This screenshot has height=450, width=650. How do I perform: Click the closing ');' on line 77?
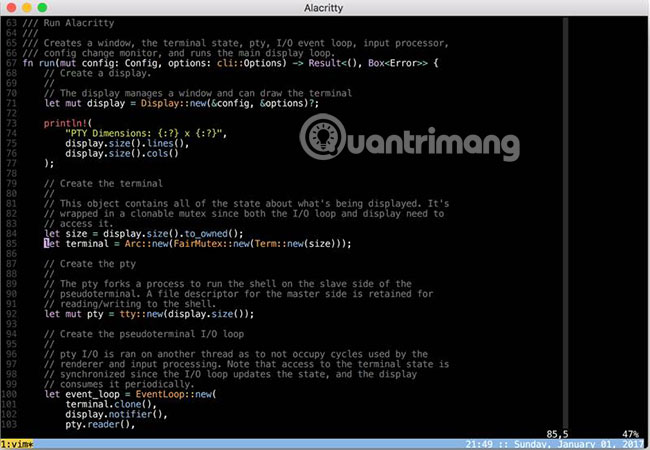coord(49,163)
